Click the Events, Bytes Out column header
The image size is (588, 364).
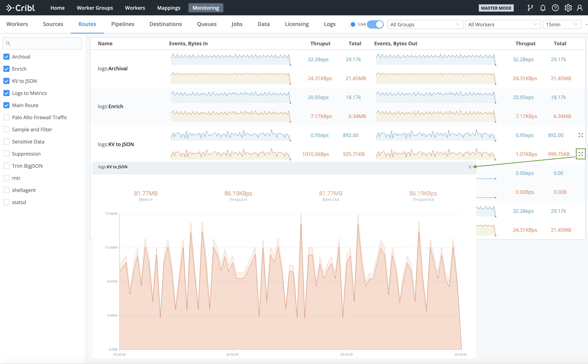396,44
